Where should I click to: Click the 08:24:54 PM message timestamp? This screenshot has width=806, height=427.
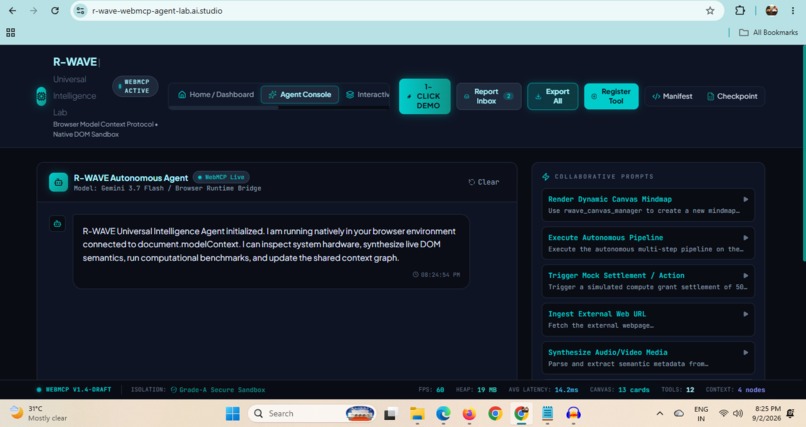436,275
